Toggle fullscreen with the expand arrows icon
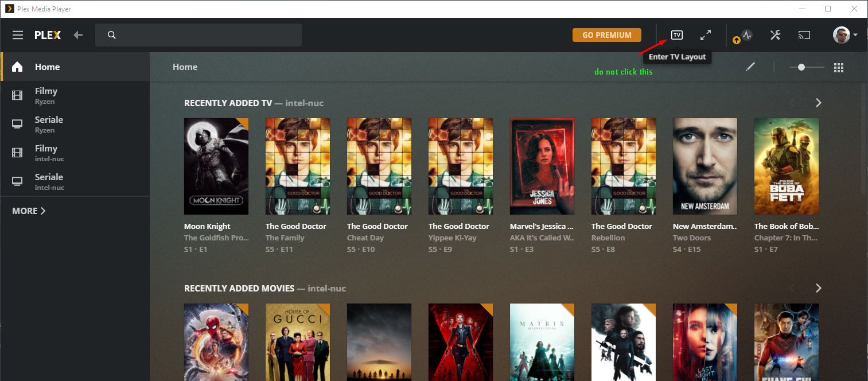 tap(706, 35)
